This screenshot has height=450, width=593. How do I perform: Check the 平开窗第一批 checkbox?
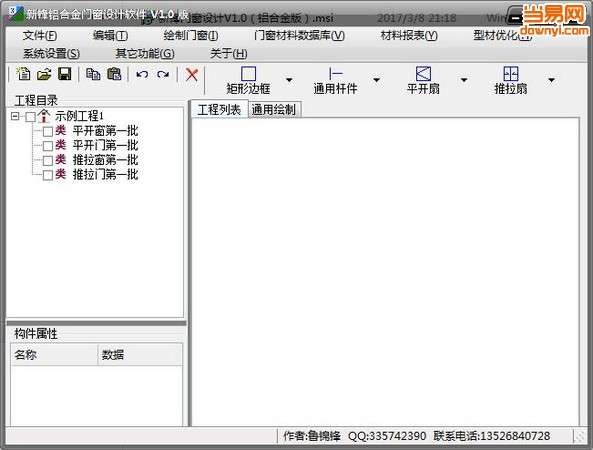48,132
